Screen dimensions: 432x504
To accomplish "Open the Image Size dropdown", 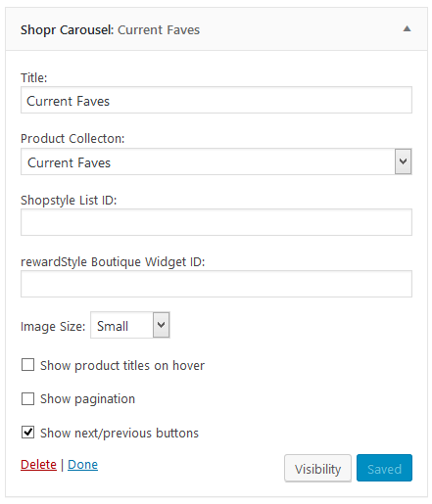I will [130, 325].
